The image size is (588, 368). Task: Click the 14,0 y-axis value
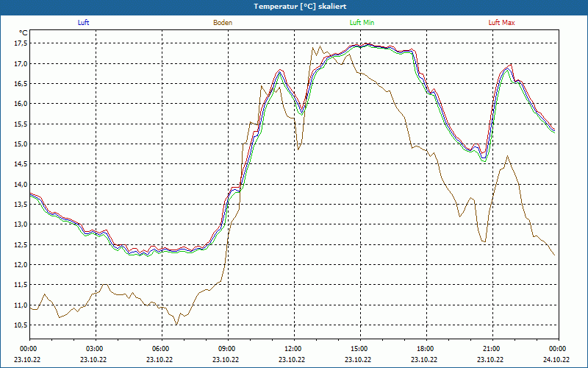point(21,185)
